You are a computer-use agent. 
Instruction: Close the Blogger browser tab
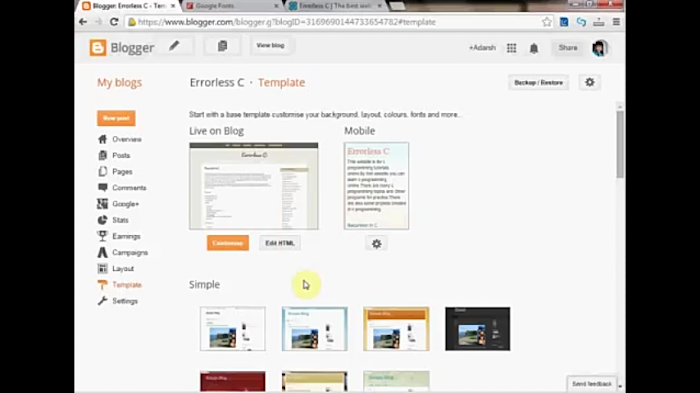coord(173,6)
